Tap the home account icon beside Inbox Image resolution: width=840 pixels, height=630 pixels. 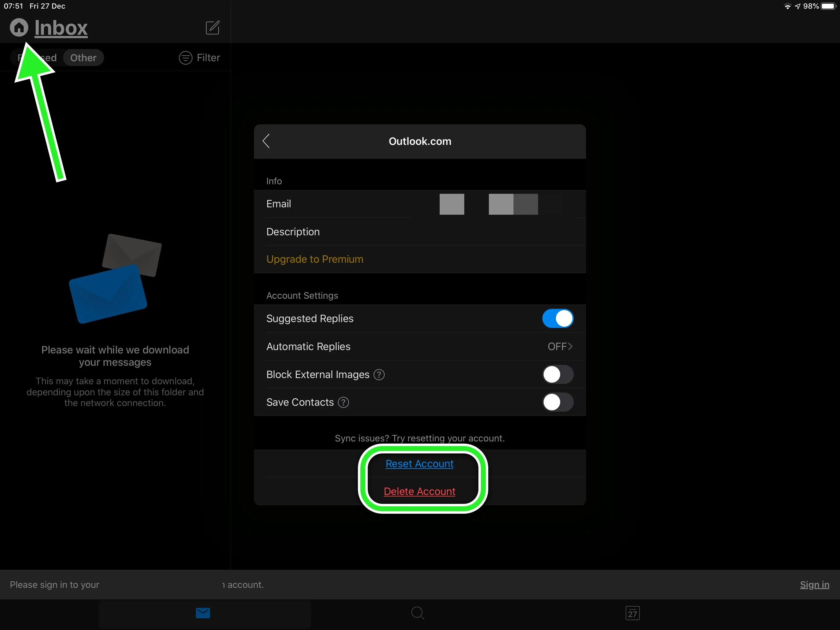point(19,27)
